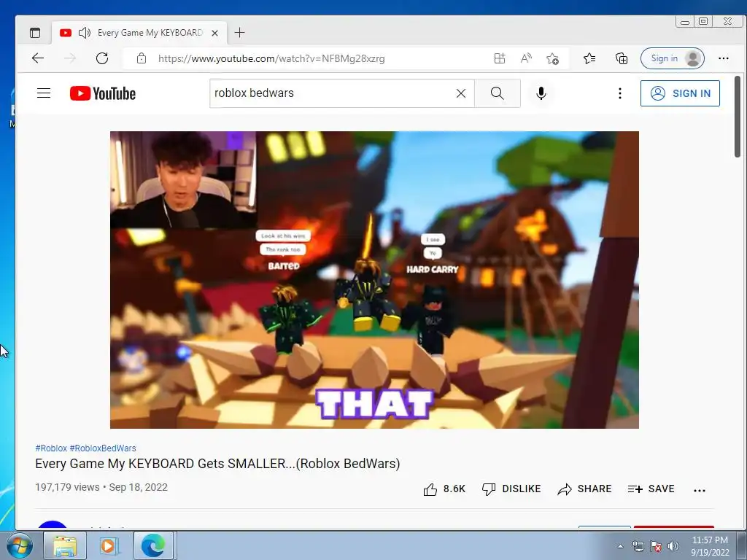747x560 pixels.
Task: Show hidden system tray icons
Action: 620,546
